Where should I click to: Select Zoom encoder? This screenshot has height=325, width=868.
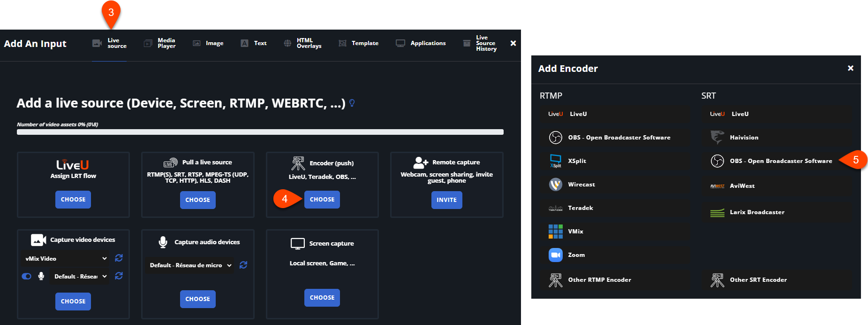tap(615, 255)
